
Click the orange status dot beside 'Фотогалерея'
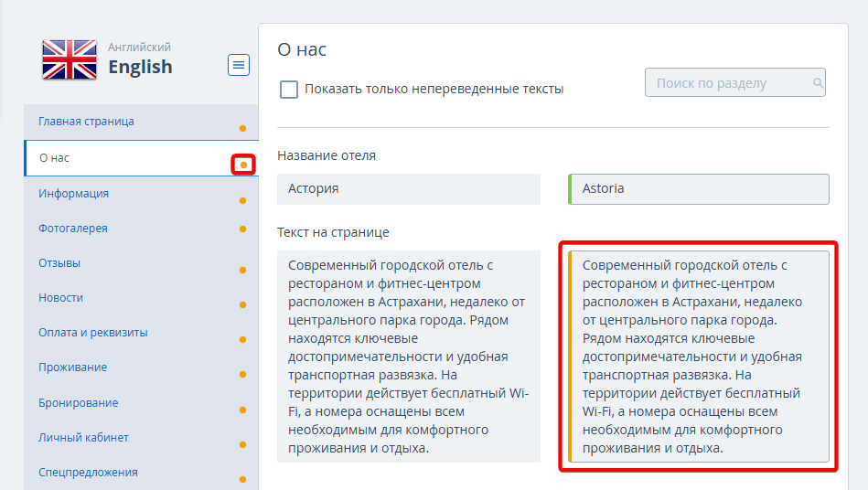(242, 229)
